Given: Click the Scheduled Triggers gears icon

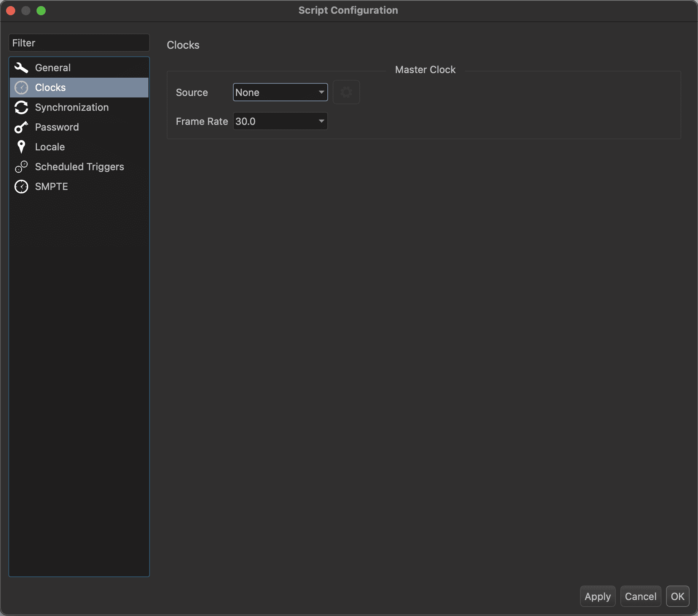Looking at the screenshot, I should pos(21,167).
